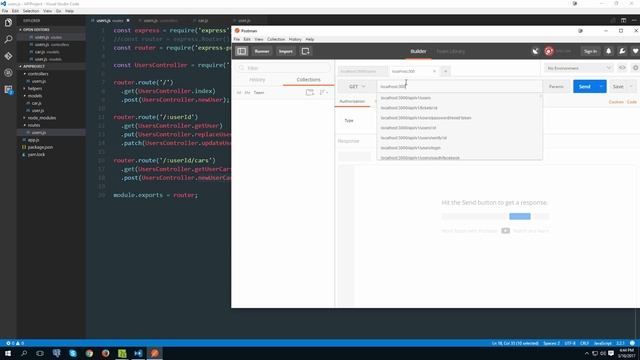Click the Cookies link
Viewport: 640px width, 360px height.
(616, 102)
